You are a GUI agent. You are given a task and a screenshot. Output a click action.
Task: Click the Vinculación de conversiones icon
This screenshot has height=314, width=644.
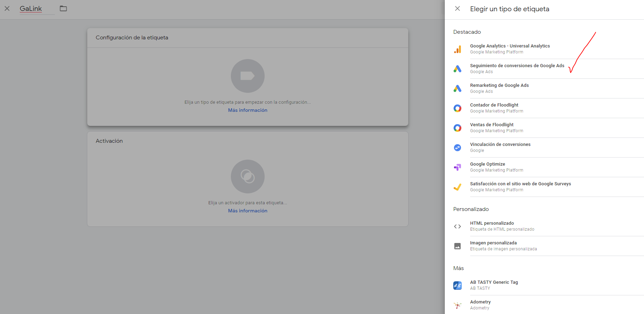coord(457,148)
